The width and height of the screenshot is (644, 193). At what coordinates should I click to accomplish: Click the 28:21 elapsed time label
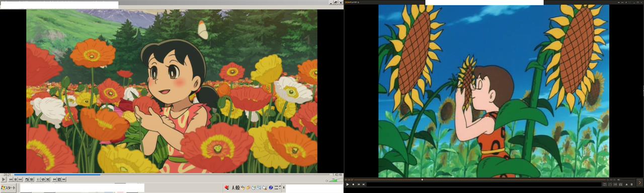pyautogui.click(x=7, y=175)
